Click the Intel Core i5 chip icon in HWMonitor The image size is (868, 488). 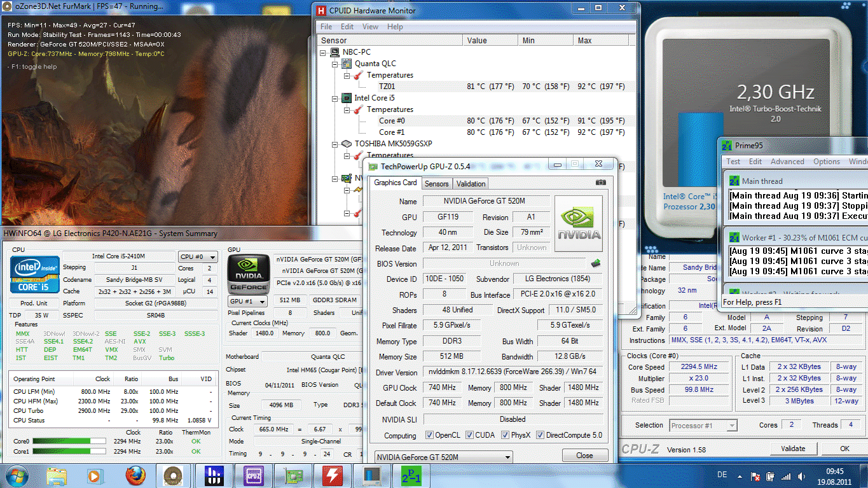click(347, 98)
